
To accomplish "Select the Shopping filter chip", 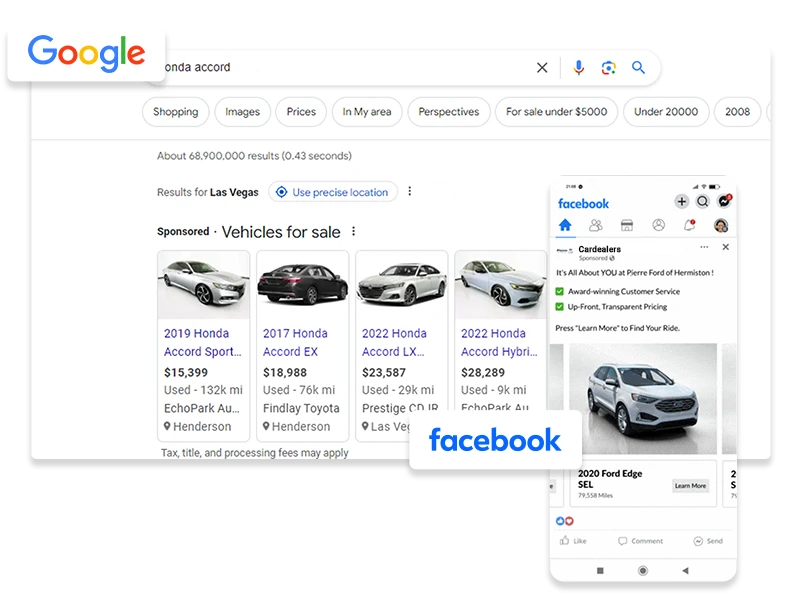I will [x=176, y=112].
